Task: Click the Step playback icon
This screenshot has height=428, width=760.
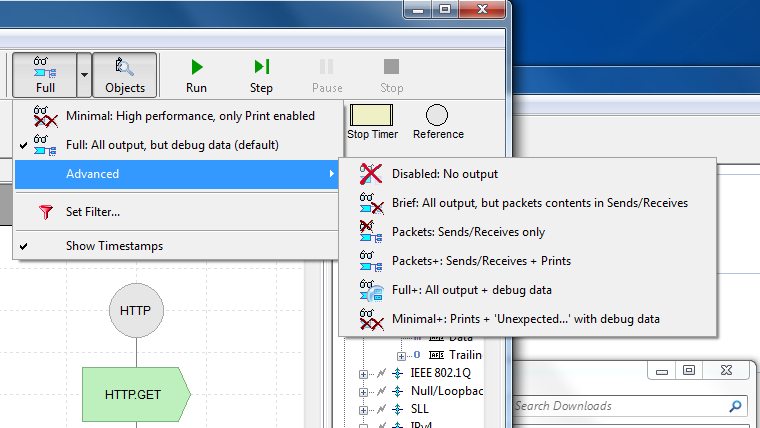Action: coord(261,75)
